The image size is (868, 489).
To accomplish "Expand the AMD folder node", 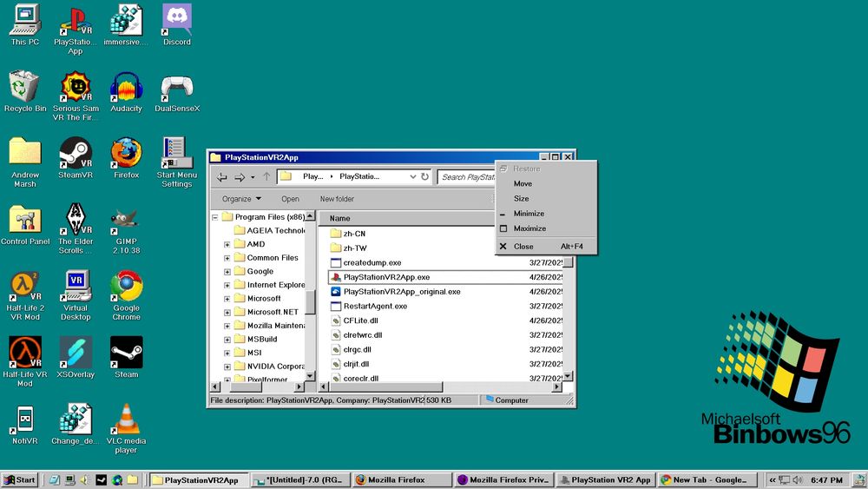I will coord(227,244).
